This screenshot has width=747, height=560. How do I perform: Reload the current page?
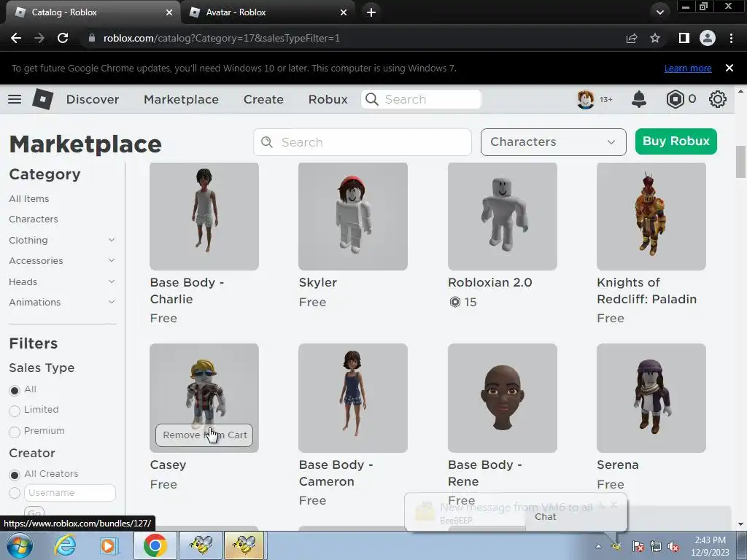(x=63, y=38)
